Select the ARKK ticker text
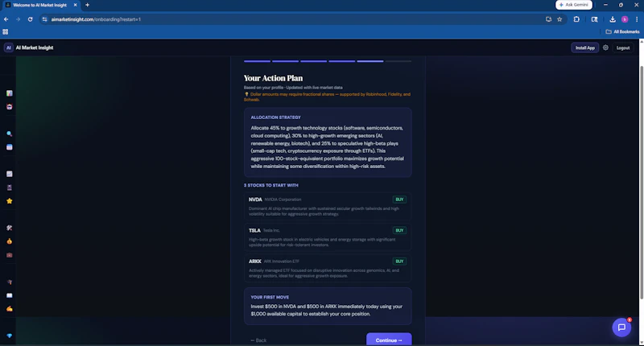Image resolution: width=644 pixels, height=346 pixels. click(255, 261)
